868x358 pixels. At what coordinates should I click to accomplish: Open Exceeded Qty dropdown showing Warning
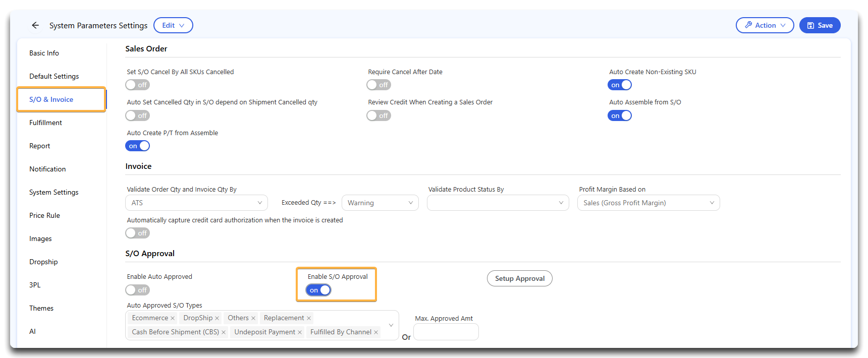click(380, 203)
